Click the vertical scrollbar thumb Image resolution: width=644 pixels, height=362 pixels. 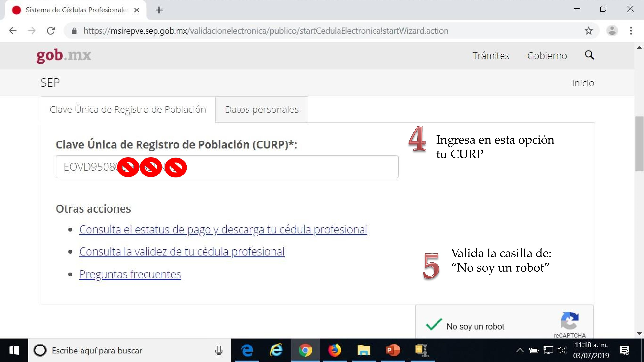pyautogui.click(x=639, y=144)
